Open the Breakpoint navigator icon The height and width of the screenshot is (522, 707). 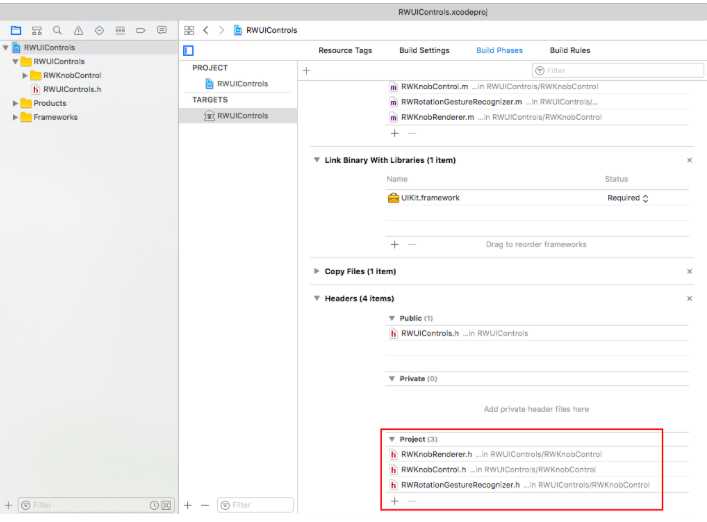(141, 30)
